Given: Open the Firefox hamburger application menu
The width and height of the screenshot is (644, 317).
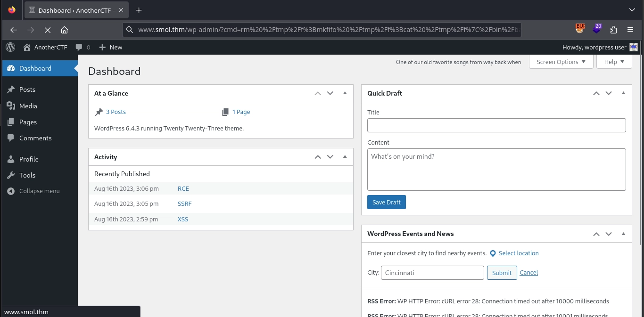Looking at the screenshot, I should tap(630, 30).
